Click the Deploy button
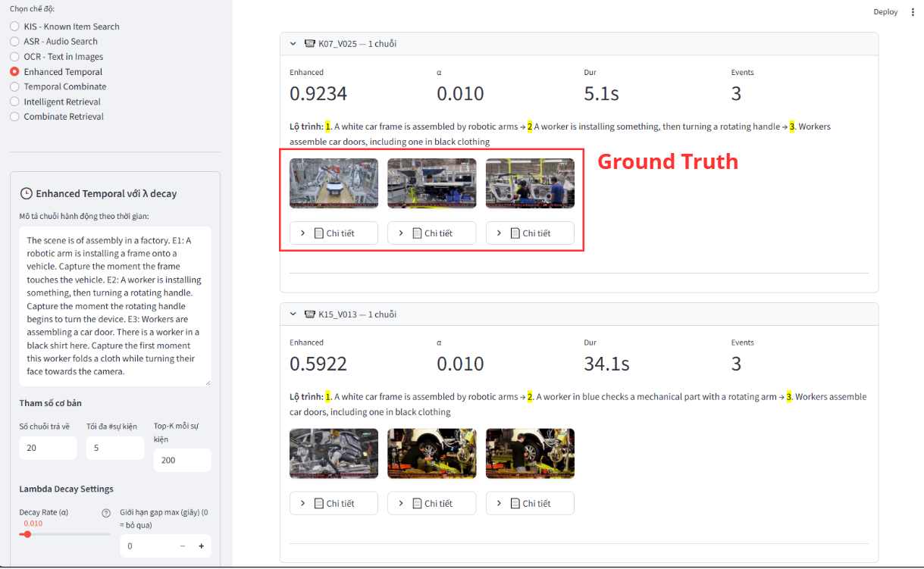 (885, 12)
